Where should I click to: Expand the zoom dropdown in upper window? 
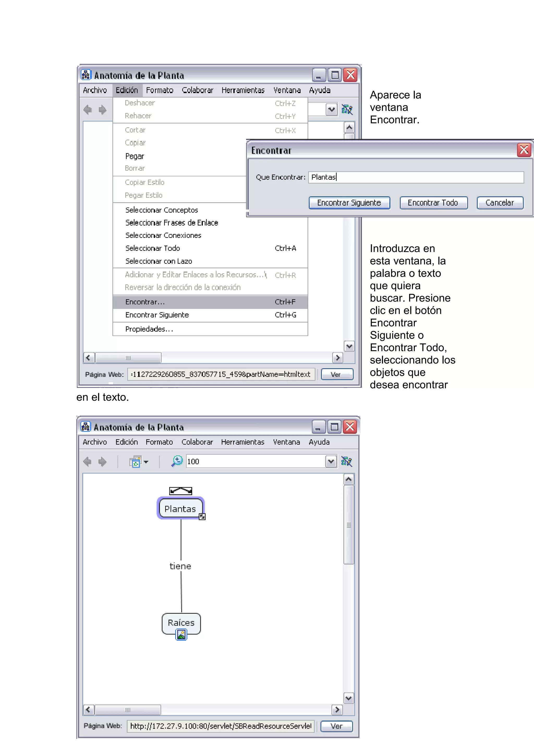[331, 109]
